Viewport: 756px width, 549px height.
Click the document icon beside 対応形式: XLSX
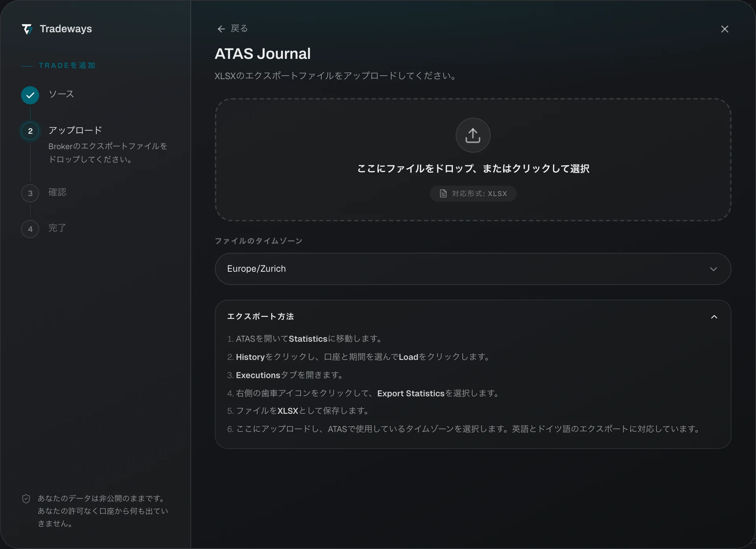(x=443, y=193)
